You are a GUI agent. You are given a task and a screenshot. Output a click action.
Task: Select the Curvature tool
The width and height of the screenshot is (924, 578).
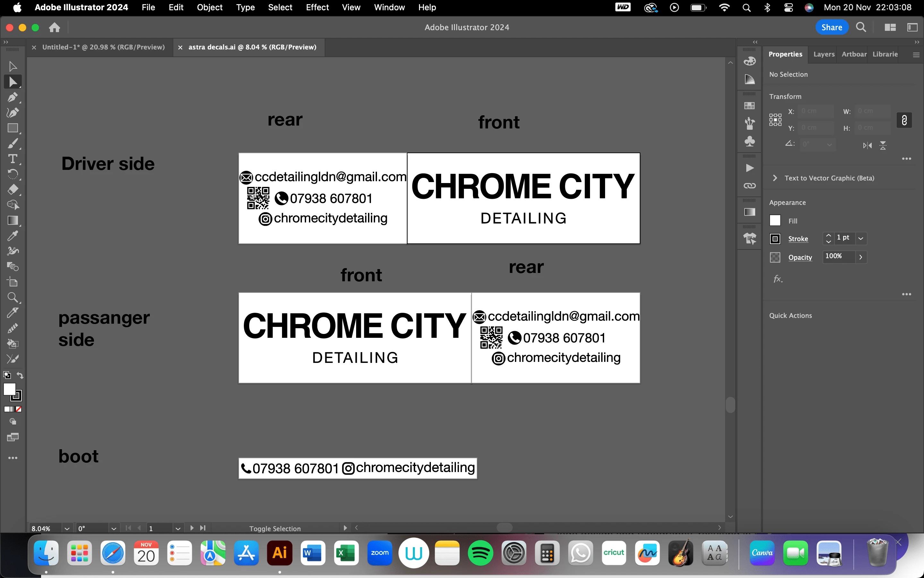pos(13,112)
